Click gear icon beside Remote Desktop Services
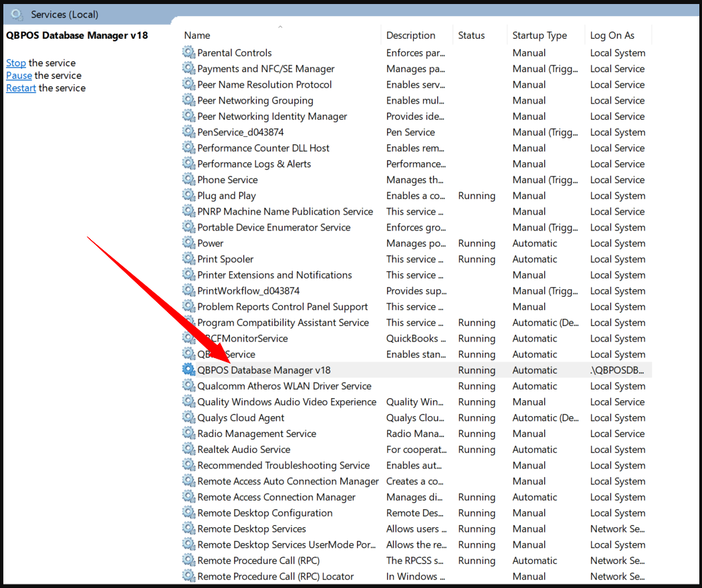This screenshot has width=702, height=588. tap(189, 529)
